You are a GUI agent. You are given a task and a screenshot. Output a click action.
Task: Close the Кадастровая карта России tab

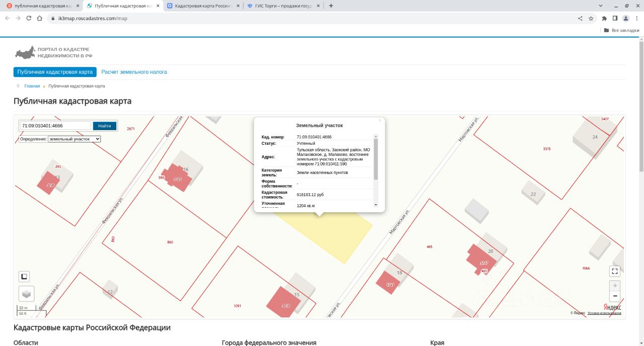238,6
